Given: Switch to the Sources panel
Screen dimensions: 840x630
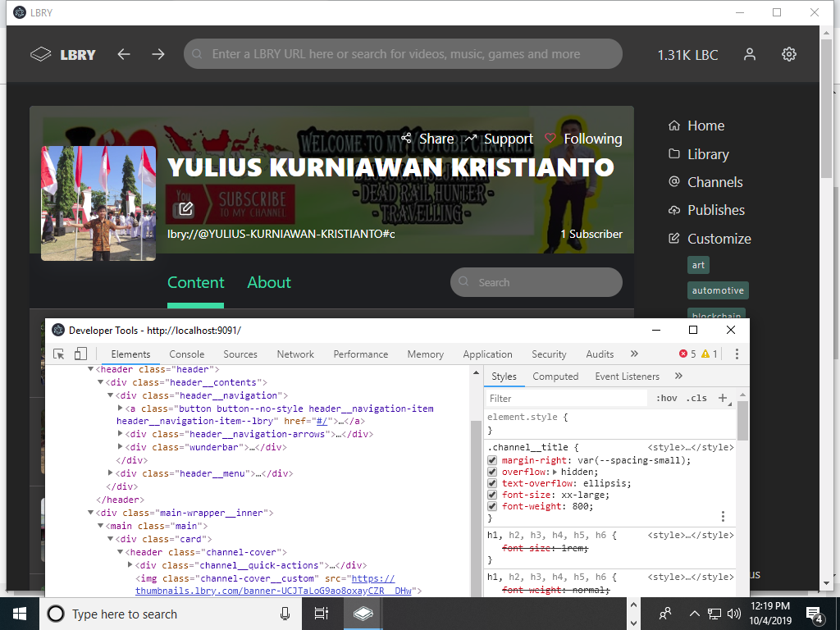Looking at the screenshot, I should tap(240, 354).
